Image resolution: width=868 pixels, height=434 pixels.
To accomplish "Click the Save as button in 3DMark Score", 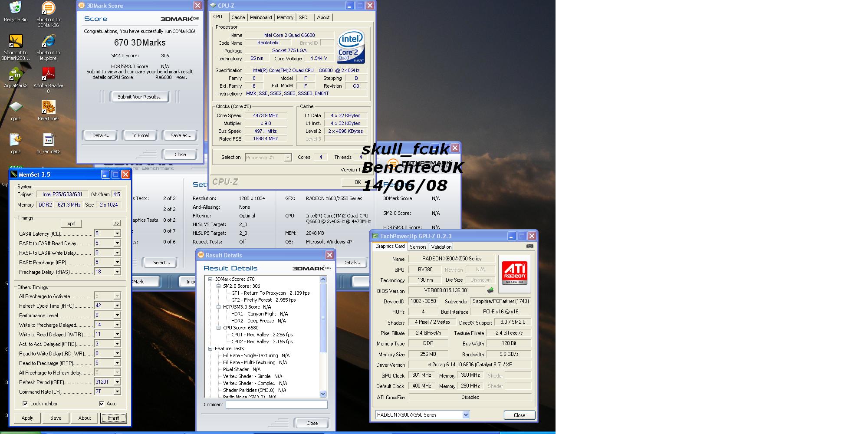I will (x=181, y=135).
